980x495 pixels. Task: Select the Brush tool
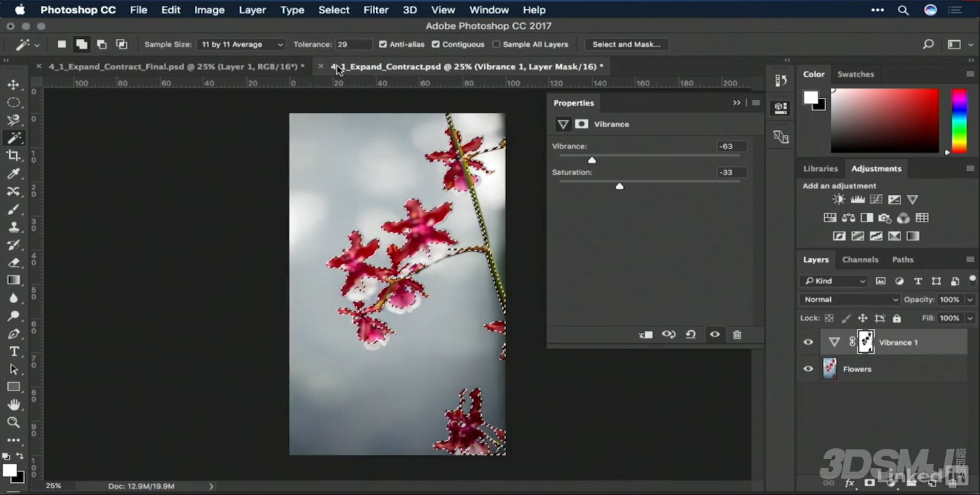(x=14, y=209)
